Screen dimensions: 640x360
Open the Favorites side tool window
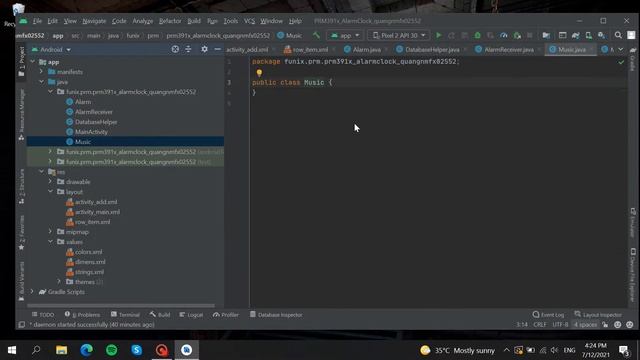click(x=22, y=232)
